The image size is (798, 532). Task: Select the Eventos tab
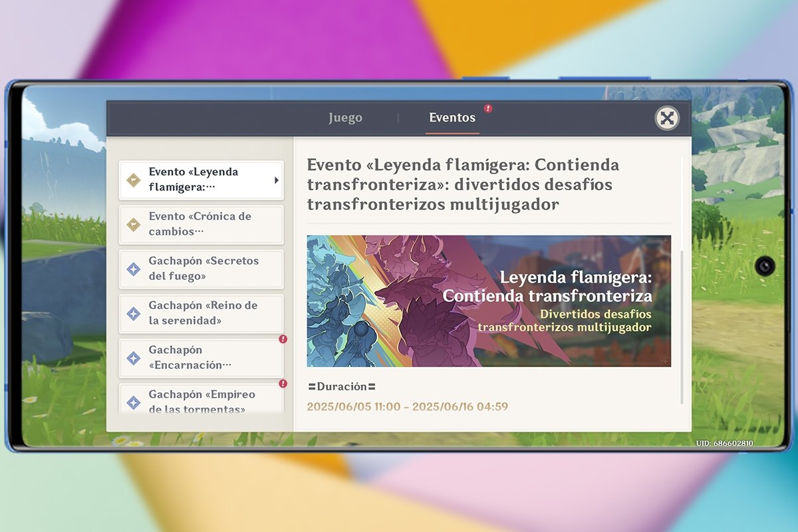(x=452, y=118)
